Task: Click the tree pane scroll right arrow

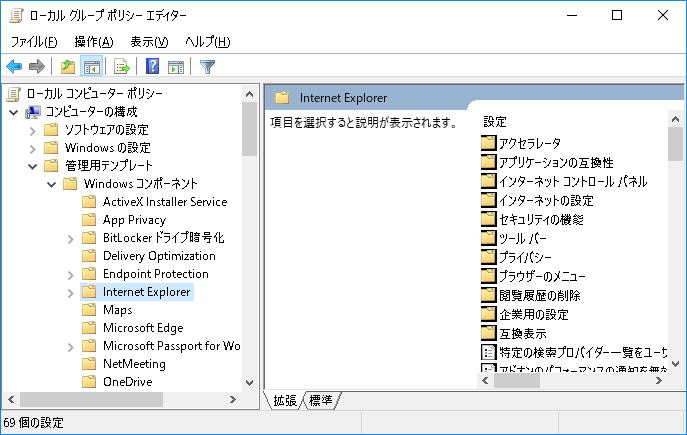Action: pos(233,399)
